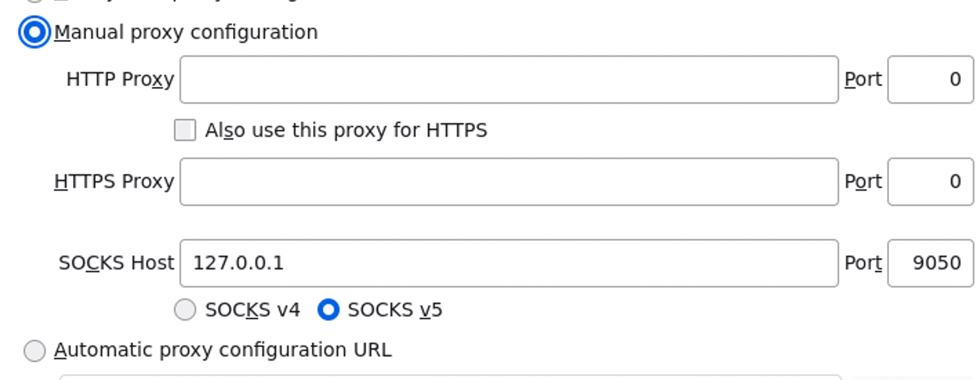Viewport: 980px width, 380px height.
Task: Click the HTTPS Proxy port number field
Action: pyautogui.click(x=930, y=182)
